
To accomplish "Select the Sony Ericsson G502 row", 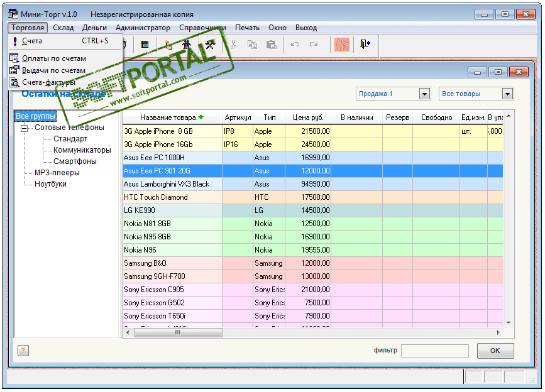I will 313,303.
